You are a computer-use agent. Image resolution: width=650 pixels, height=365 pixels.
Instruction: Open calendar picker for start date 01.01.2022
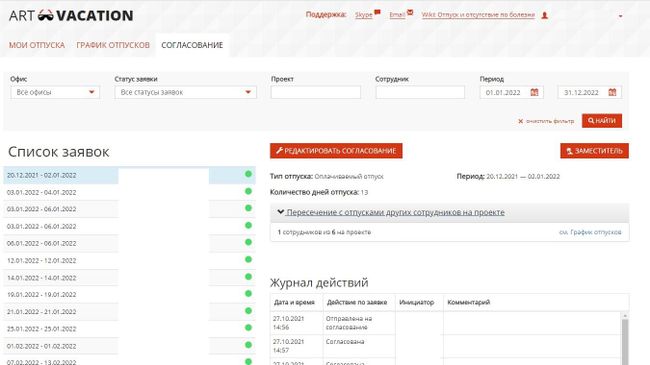[x=534, y=92]
